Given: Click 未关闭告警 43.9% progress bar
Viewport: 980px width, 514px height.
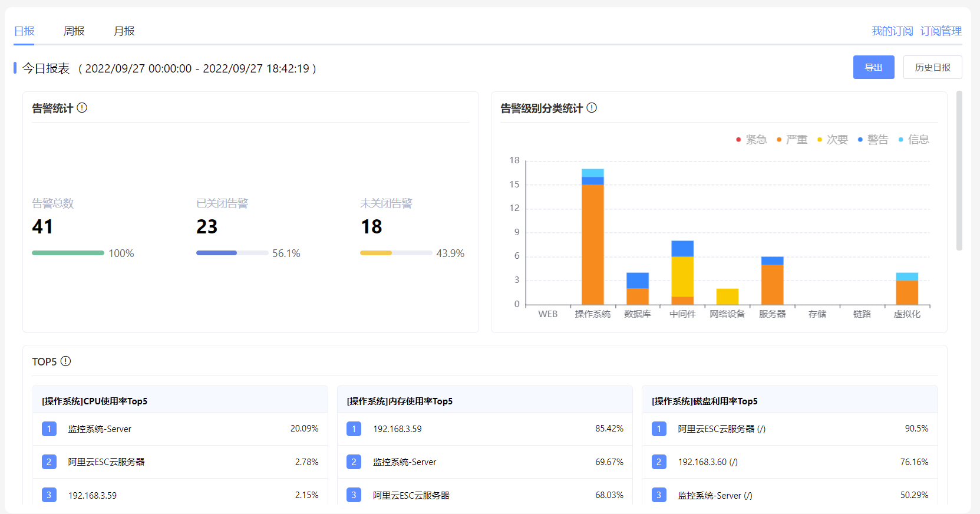Looking at the screenshot, I should [x=396, y=253].
